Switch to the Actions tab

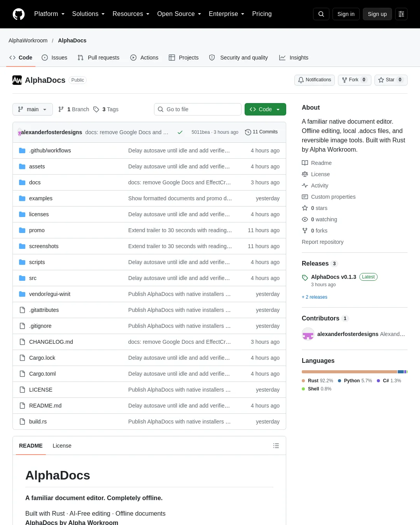[144, 58]
